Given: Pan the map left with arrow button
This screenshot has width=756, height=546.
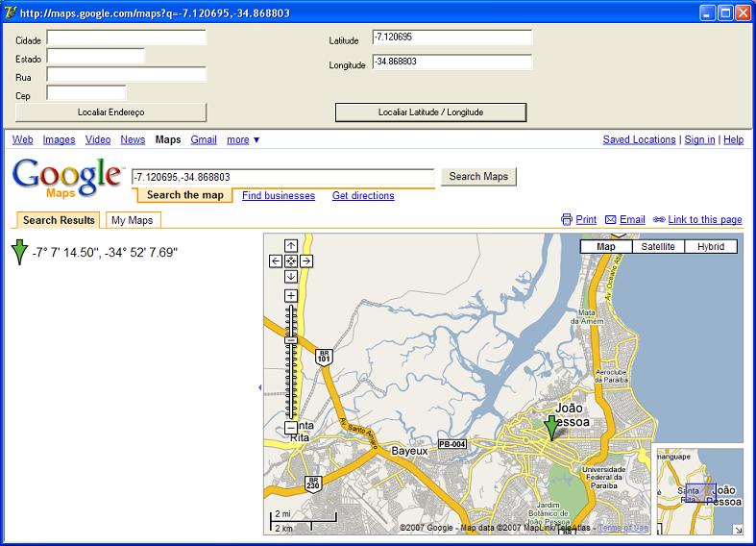Looking at the screenshot, I should coord(276,261).
